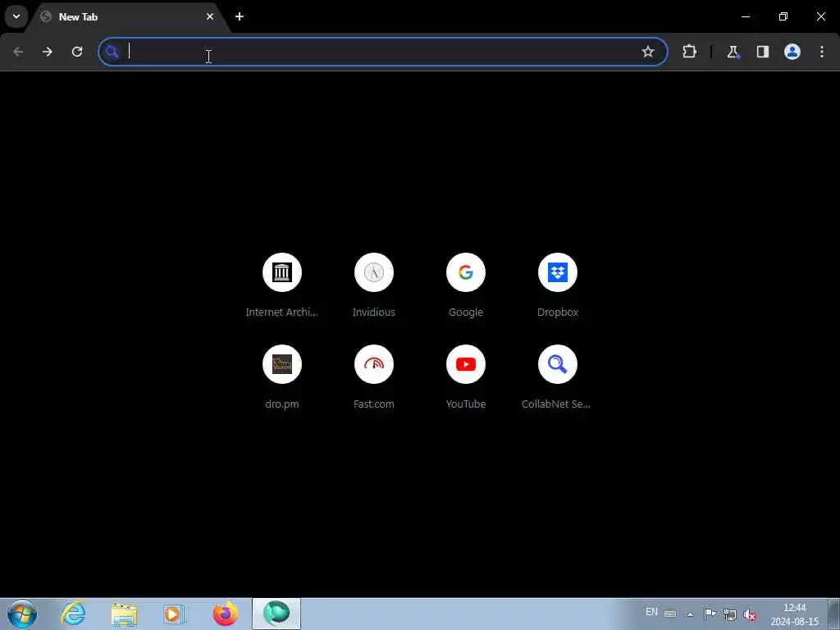Show the side panel

pos(763,52)
